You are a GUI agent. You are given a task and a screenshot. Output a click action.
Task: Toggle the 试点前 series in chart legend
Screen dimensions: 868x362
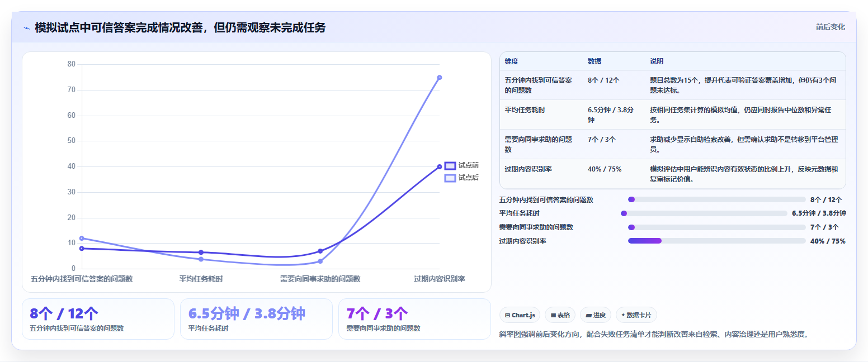tap(461, 165)
